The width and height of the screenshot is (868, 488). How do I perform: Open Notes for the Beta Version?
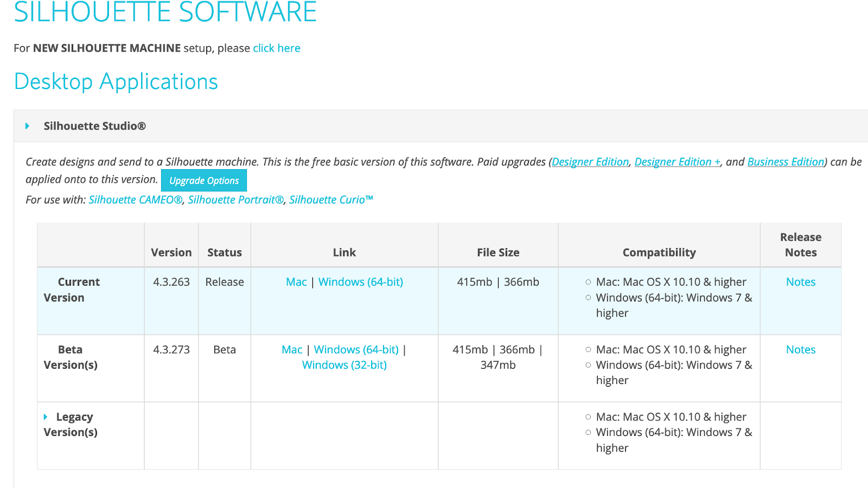801,350
